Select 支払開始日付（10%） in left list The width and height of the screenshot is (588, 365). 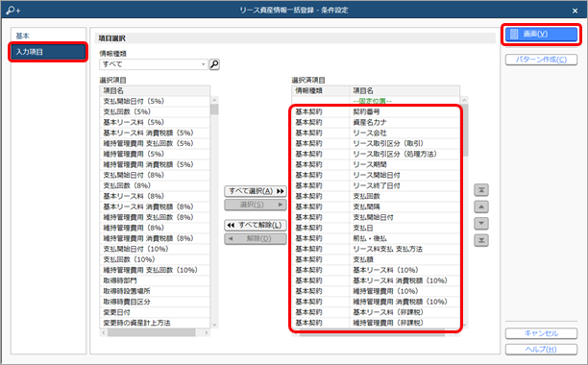coord(155,249)
